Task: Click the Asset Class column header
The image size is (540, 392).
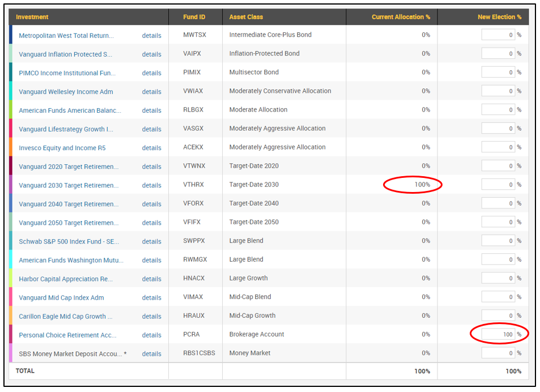Action: (246, 17)
